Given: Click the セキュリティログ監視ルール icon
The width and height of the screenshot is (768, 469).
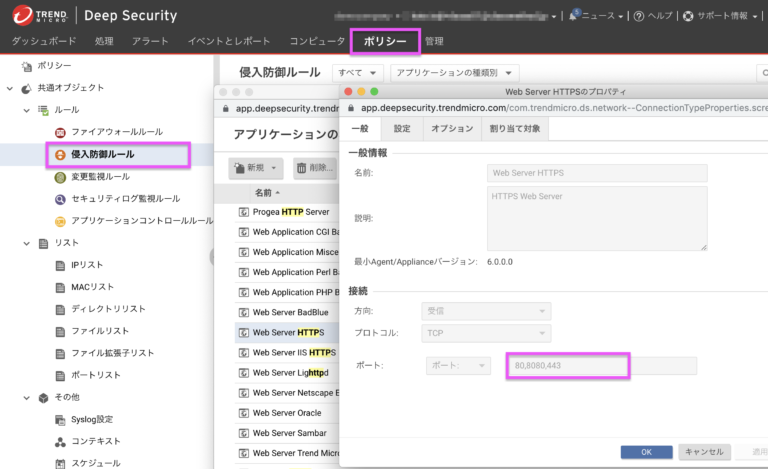Looking at the screenshot, I should pyautogui.click(x=60, y=199).
